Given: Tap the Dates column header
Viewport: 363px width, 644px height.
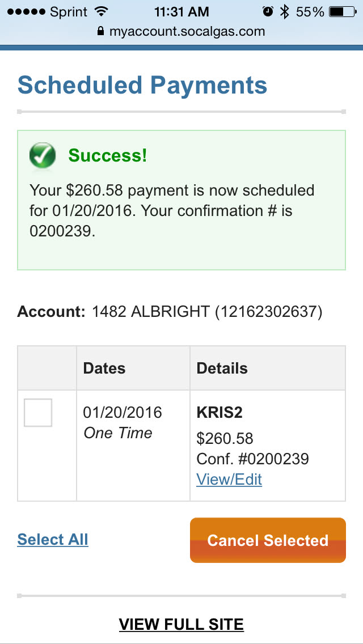Looking at the screenshot, I should pos(104,368).
